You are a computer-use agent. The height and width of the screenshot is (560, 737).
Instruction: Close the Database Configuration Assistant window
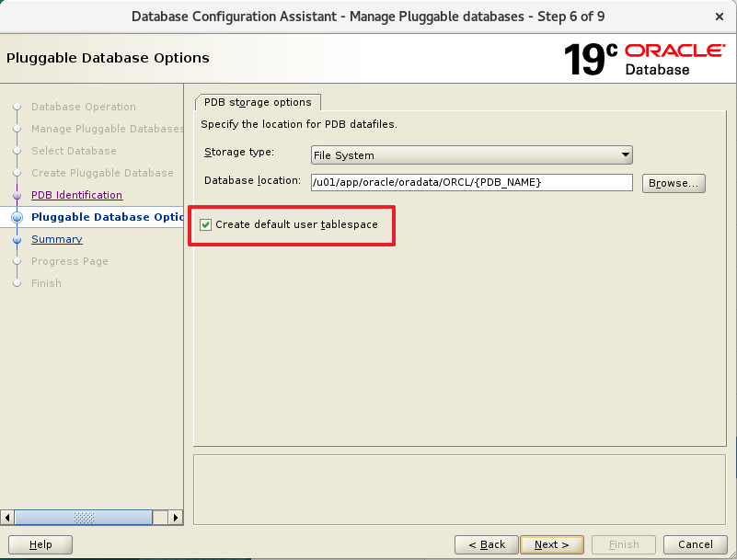point(720,17)
